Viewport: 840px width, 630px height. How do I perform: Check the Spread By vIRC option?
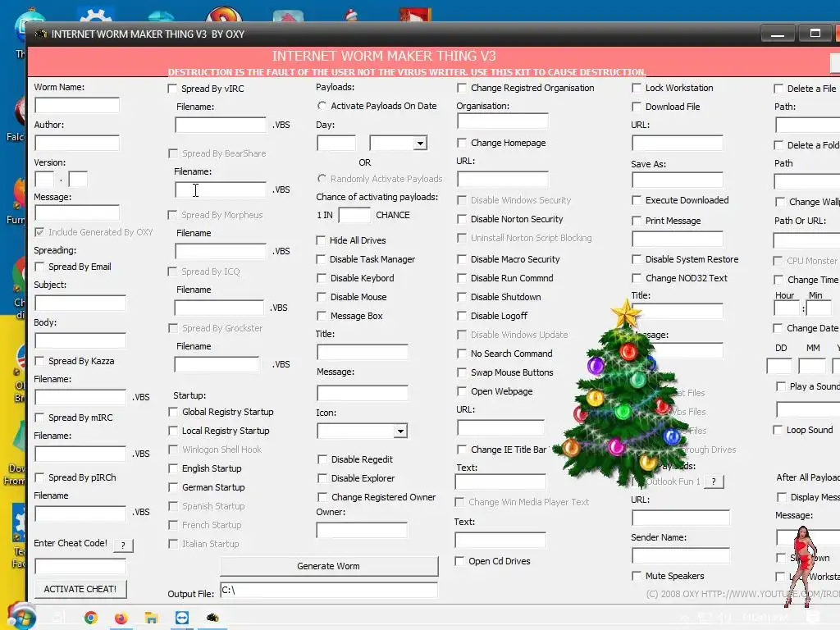(x=172, y=89)
